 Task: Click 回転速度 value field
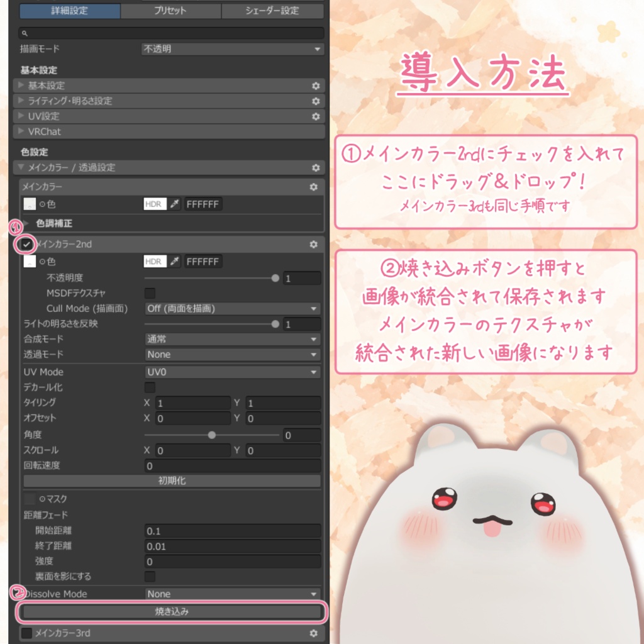pyautogui.click(x=233, y=466)
